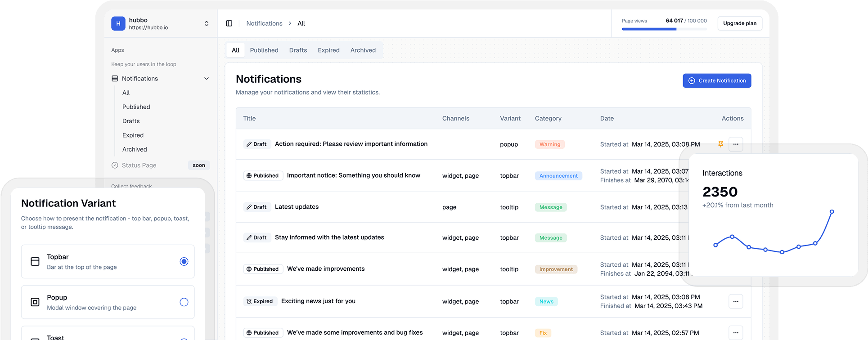The height and width of the screenshot is (340, 868).
Task: Click the Notifications breadcrumb link
Action: [264, 23]
